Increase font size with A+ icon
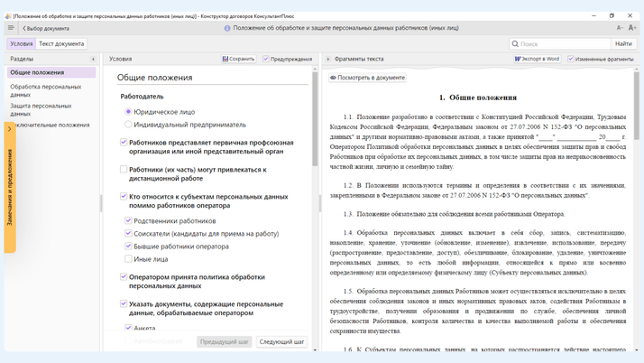Viewport: 644px width, 363px height. [632, 28]
